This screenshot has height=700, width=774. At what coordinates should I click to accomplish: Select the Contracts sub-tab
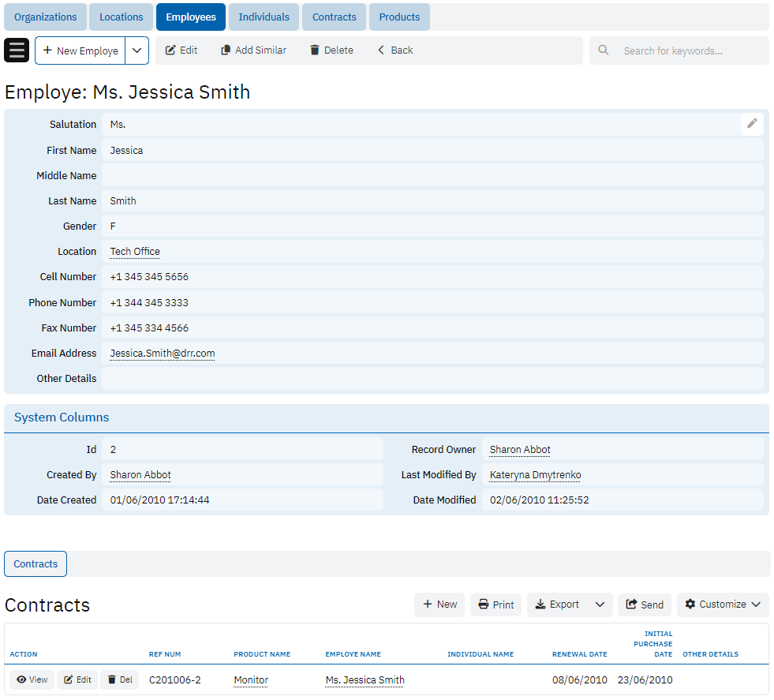[x=36, y=564]
